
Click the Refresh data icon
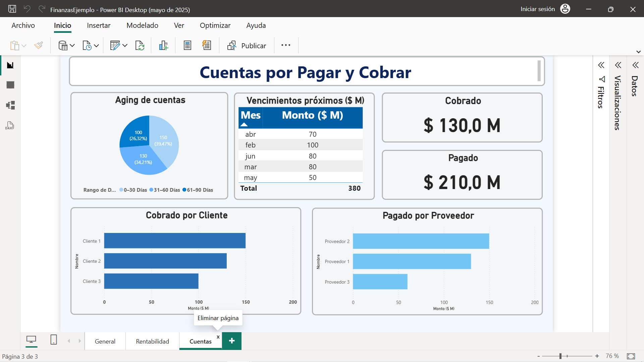point(140,45)
